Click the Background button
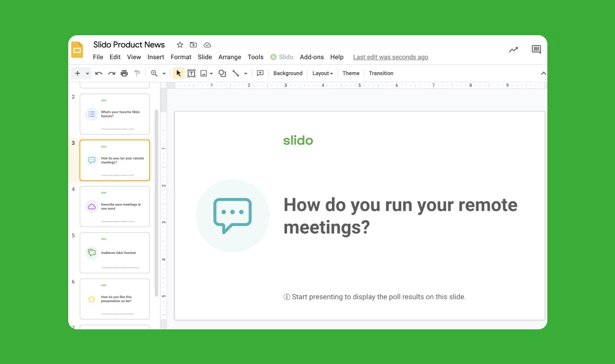Viewport: 615px width, 364px height. tap(288, 73)
